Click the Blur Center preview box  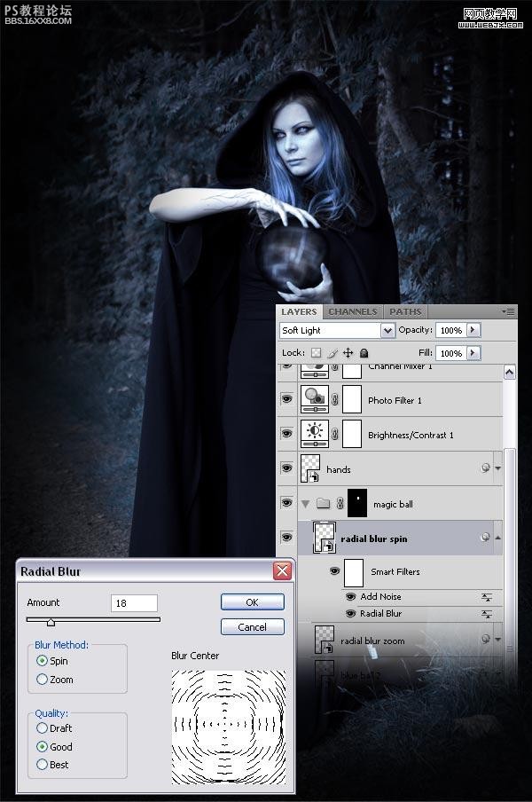[229, 727]
